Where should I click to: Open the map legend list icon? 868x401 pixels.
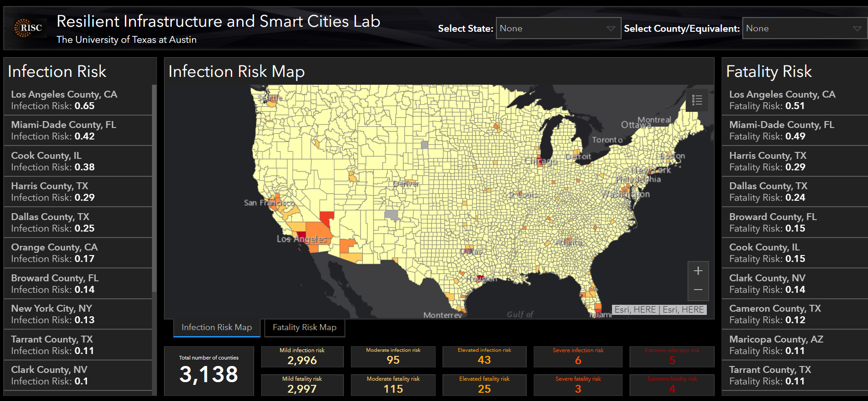pyautogui.click(x=697, y=100)
